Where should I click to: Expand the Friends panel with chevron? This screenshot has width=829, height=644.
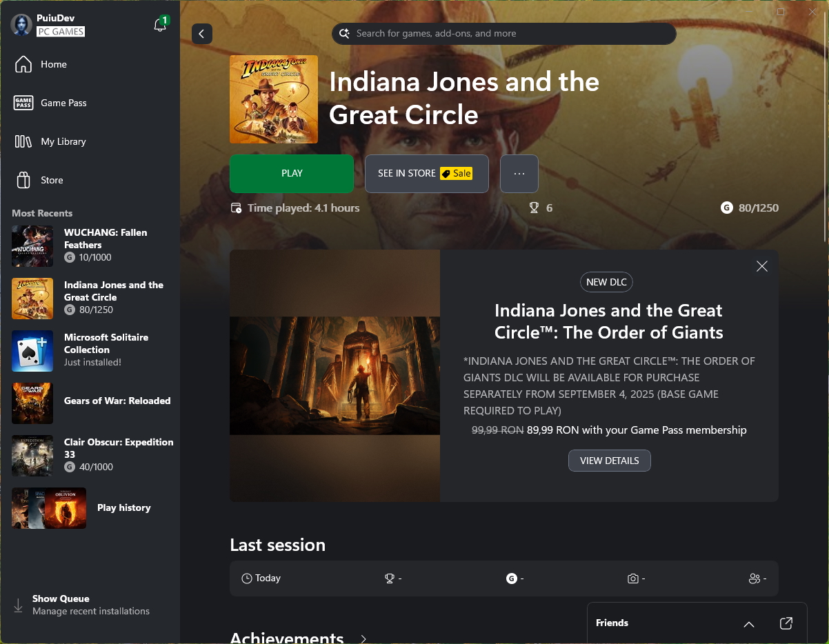[749, 623]
